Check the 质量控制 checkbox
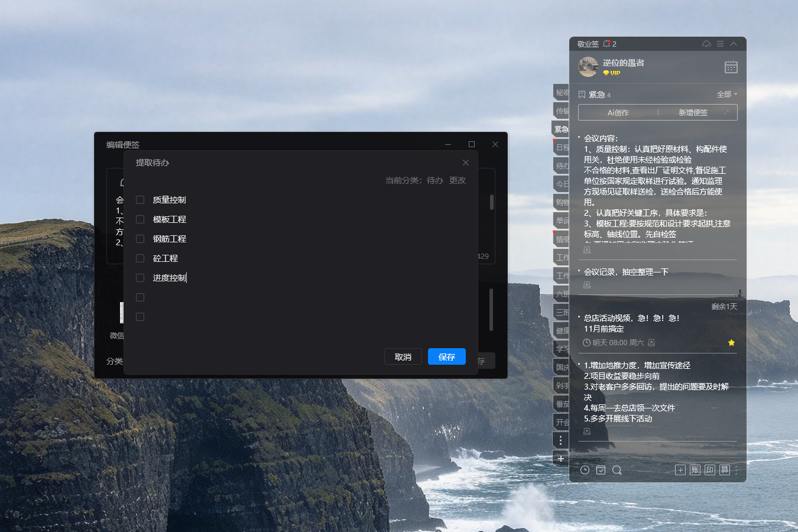The width and height of the screenshot is (798, 532). (x=140, y=200)
